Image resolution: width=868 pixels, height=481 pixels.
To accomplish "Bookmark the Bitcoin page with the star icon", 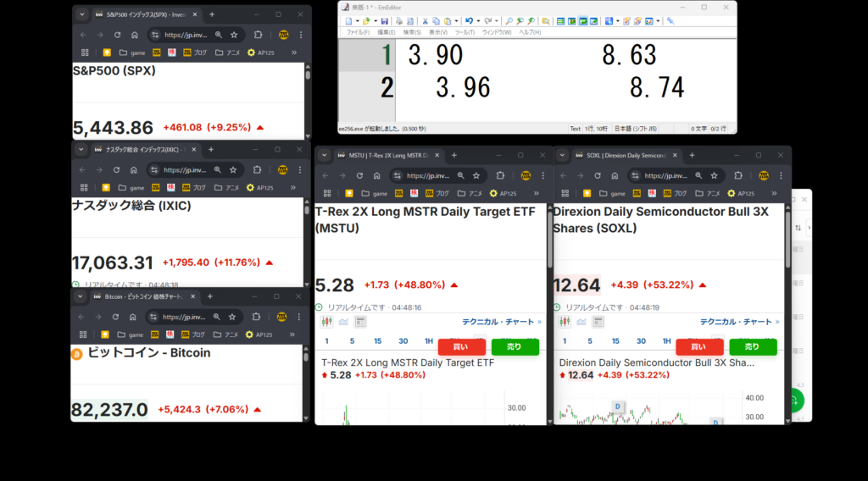I will [x=232, y=318].
